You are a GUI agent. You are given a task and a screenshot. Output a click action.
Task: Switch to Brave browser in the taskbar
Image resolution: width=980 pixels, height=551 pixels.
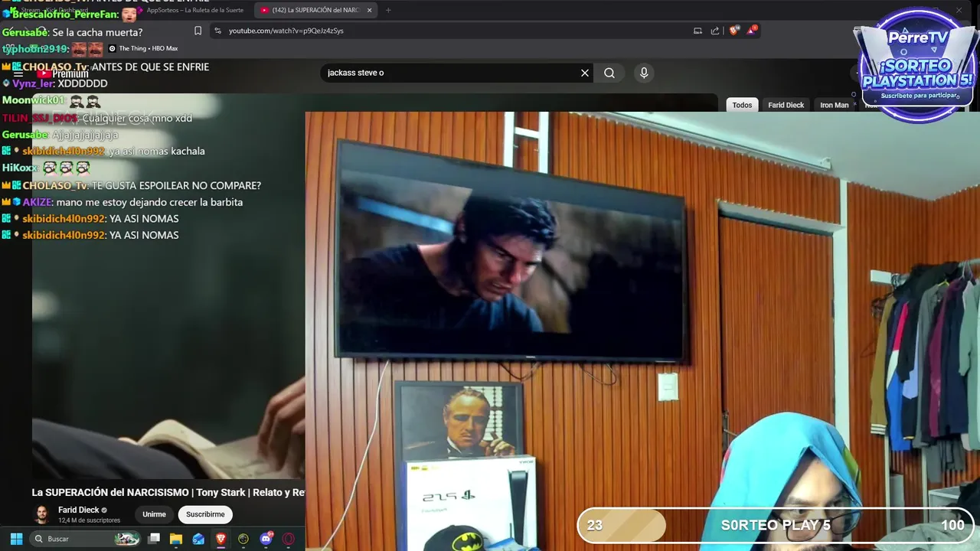(220, 539)
